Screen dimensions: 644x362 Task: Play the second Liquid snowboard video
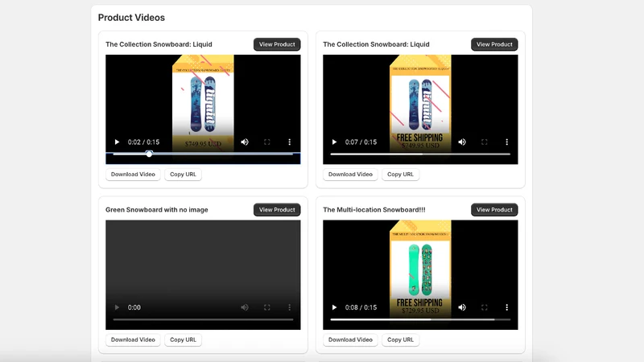334,142
